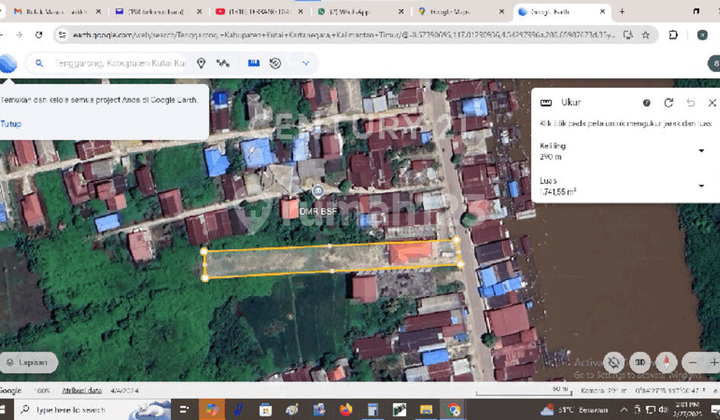Open Microsoft Store from the taskbar

click(265, 409)
